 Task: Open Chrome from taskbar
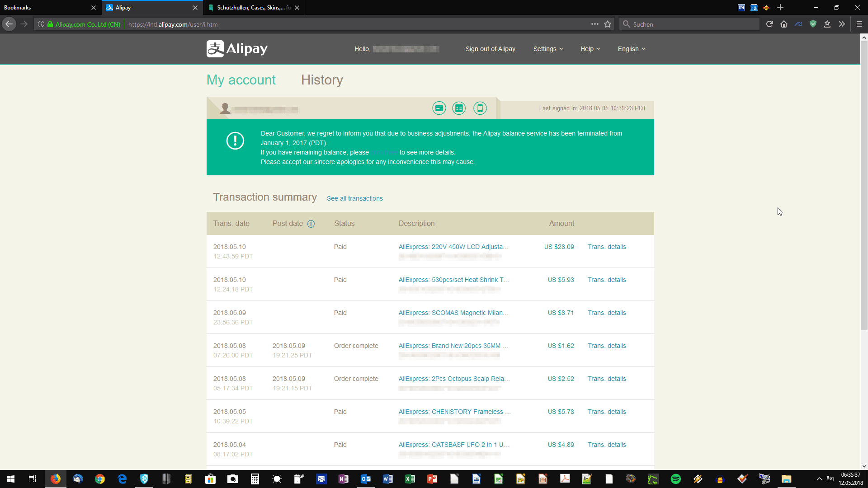[x=100, y=479]
